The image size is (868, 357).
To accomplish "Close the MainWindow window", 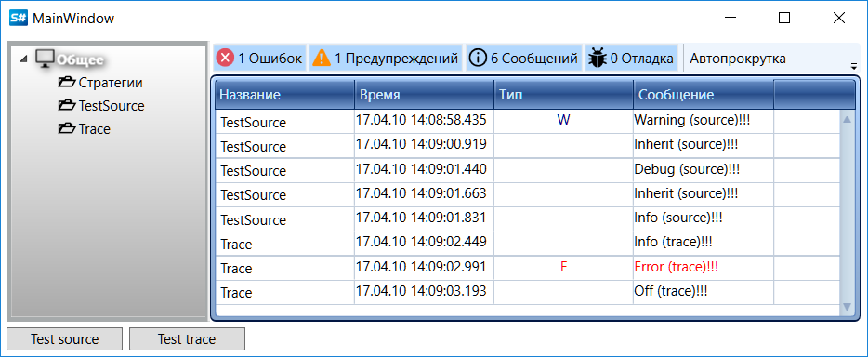I will tap(838, 19).
